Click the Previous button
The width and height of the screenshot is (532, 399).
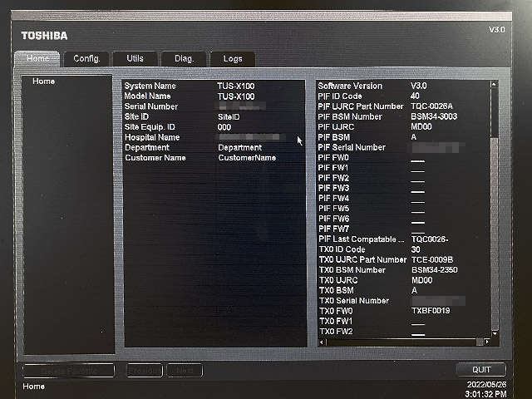[145, 371]
